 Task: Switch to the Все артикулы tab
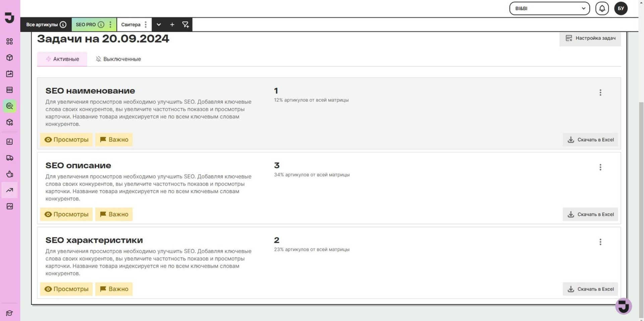coord(46,25)
